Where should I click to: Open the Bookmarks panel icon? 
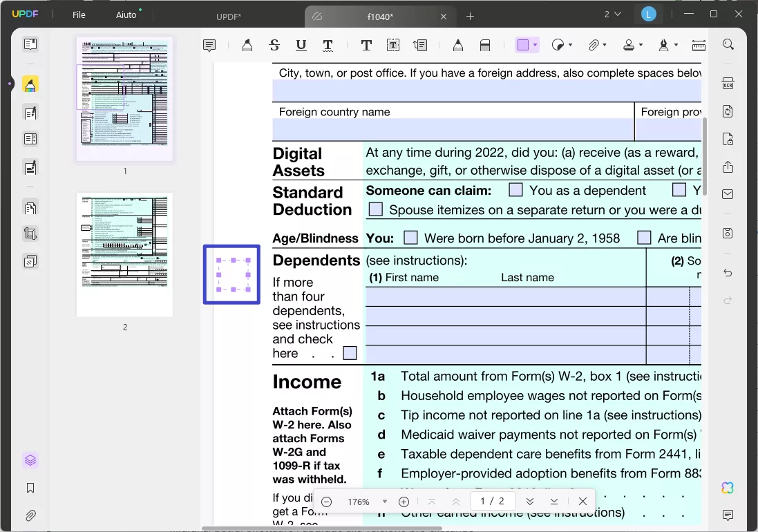click(x=30, y=488)
